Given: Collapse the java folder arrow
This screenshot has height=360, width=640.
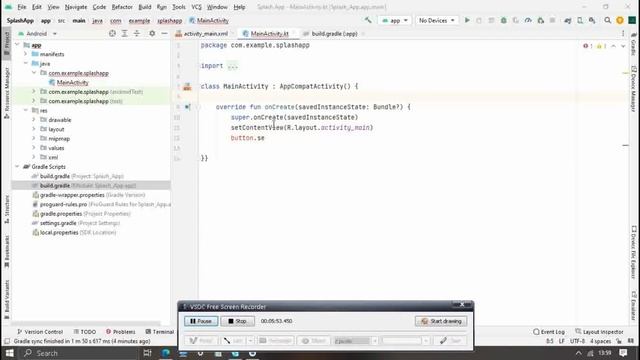Looking at the screenshot, I should click(x=26, y=63).
